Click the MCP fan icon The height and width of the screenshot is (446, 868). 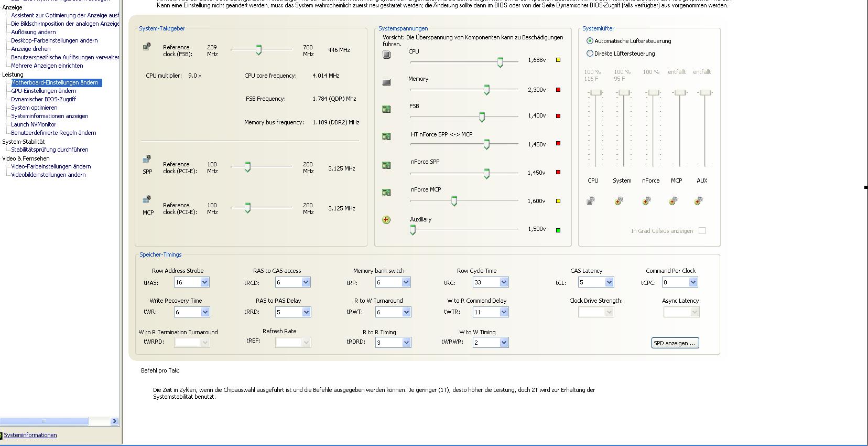tap(674, 200)
